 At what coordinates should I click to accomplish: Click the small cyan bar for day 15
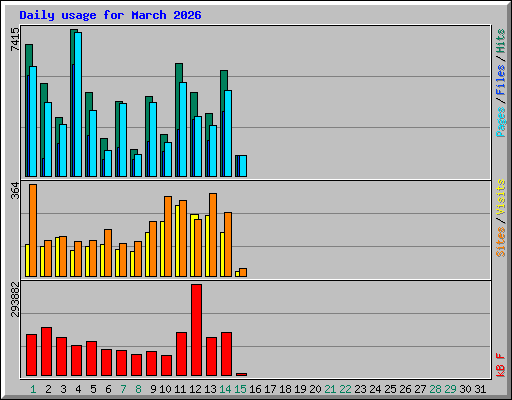(243, 166)
